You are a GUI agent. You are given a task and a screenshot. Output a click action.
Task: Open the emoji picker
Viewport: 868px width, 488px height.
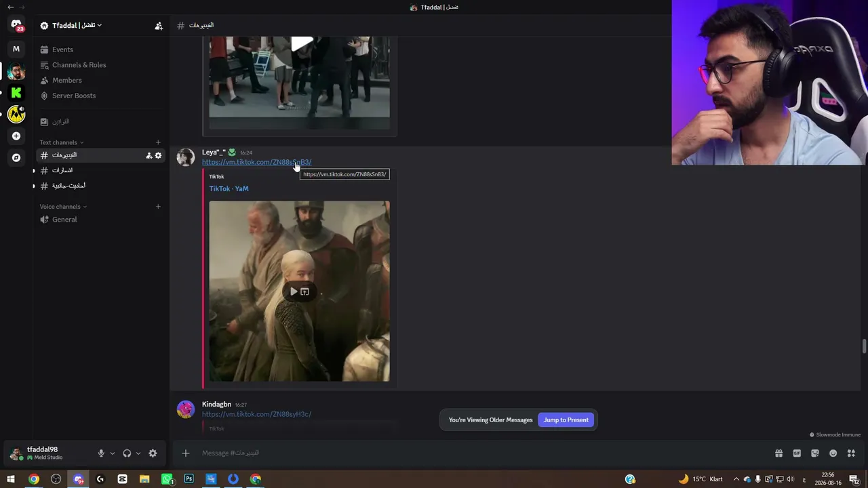tap(833, 453)
